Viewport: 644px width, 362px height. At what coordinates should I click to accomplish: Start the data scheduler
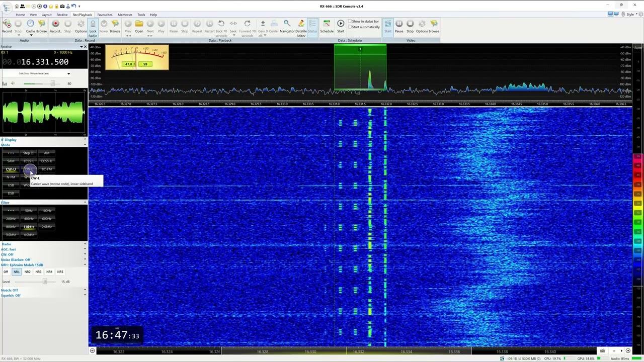[x=341, y=26]
